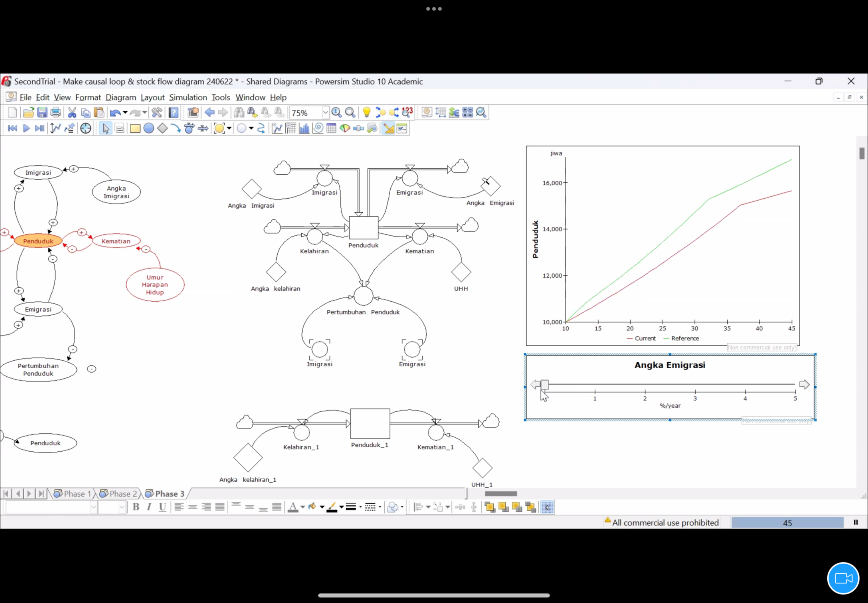
Task: Select the Constant diamond tool
Action: [x=162, y=128]
